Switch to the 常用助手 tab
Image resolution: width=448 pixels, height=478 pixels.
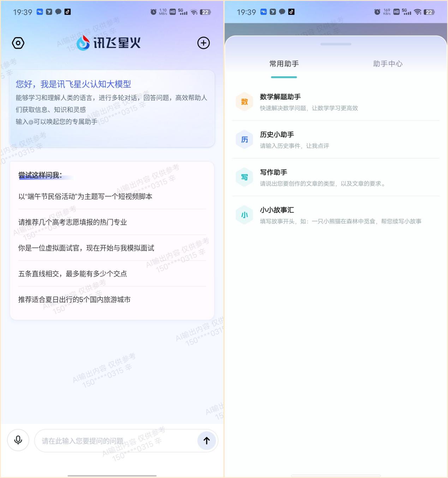coord(284,64)
